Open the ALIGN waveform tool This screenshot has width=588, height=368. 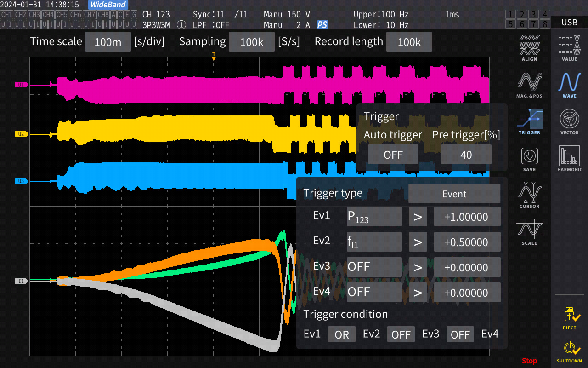coord(529,47)
